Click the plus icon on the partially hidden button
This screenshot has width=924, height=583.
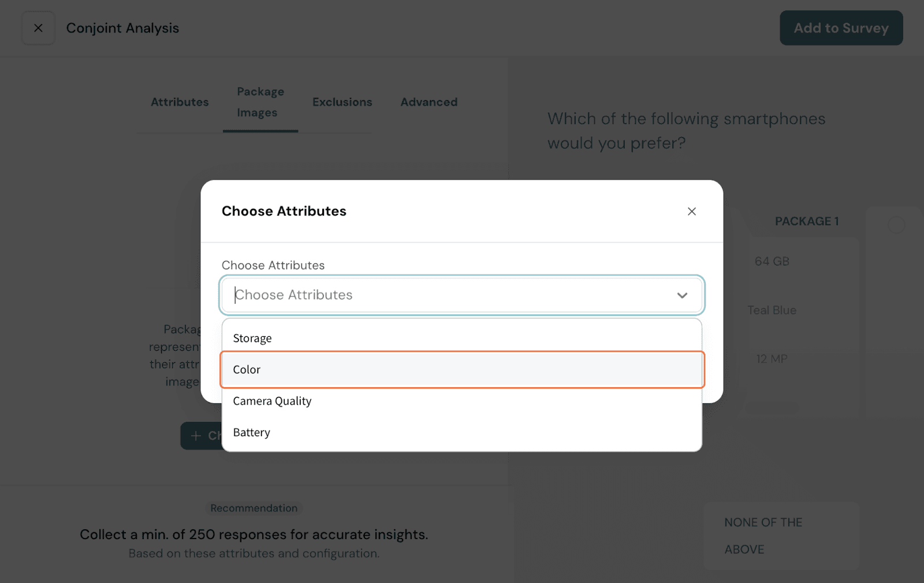(196, 436)
